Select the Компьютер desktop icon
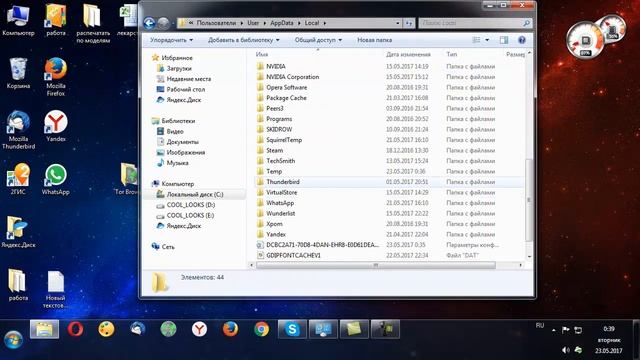This screenshot has height=360, width=640. pos(18,20)
